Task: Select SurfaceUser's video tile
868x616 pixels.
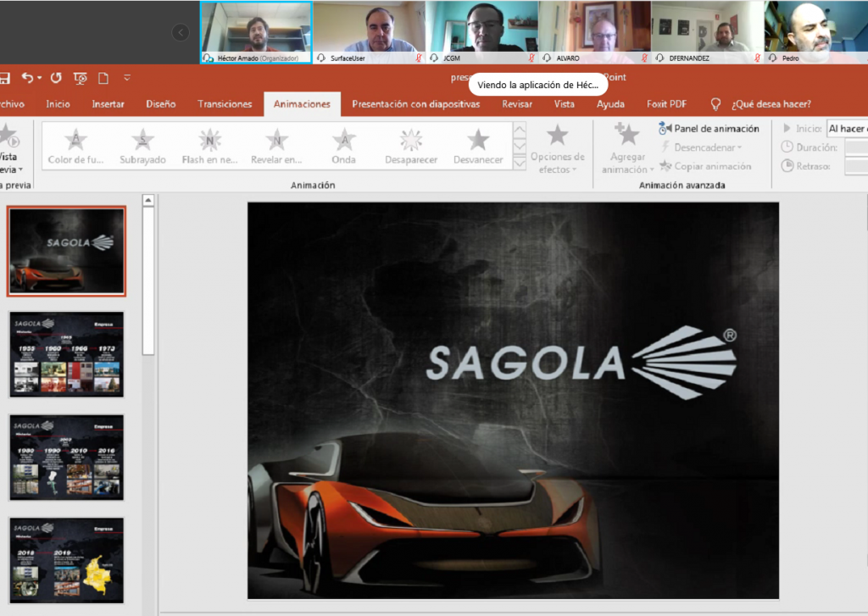Action: (370, 32)
